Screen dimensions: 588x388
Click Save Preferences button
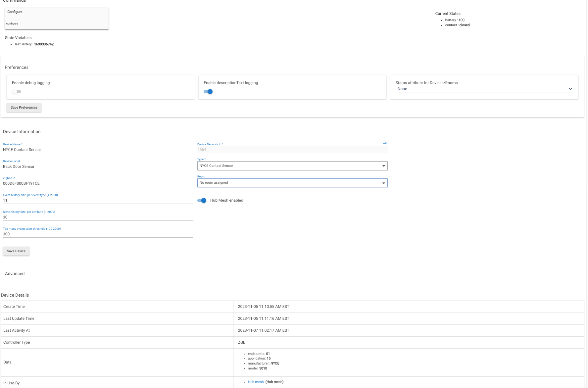click(x=24, y=108)
